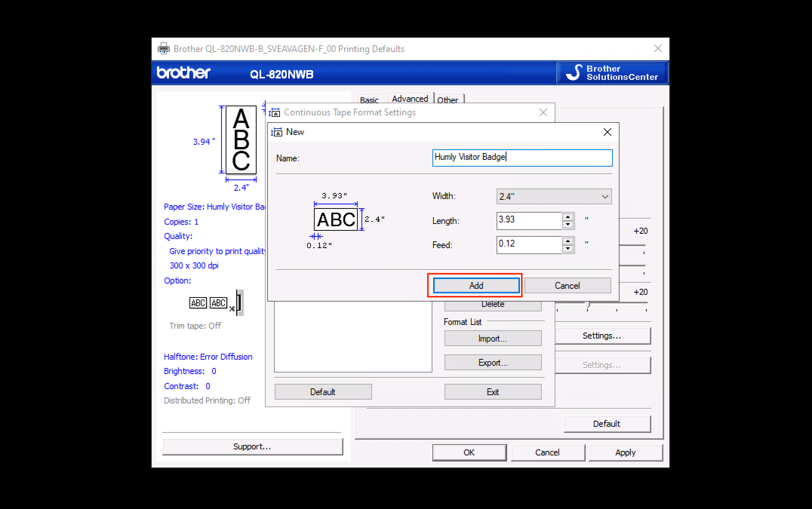Click the Support... button
The image size is (812, 509).
pyautogui.click(x=252, y=446)
